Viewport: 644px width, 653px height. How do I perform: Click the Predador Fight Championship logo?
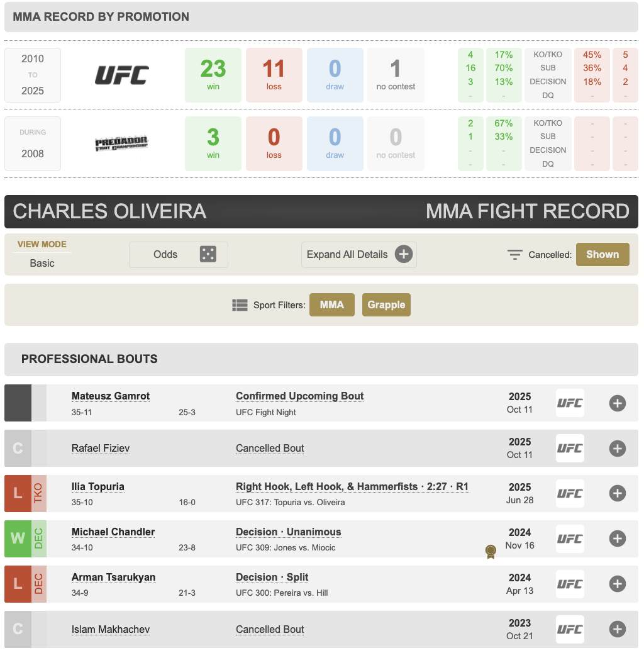[x=121, y=143]
